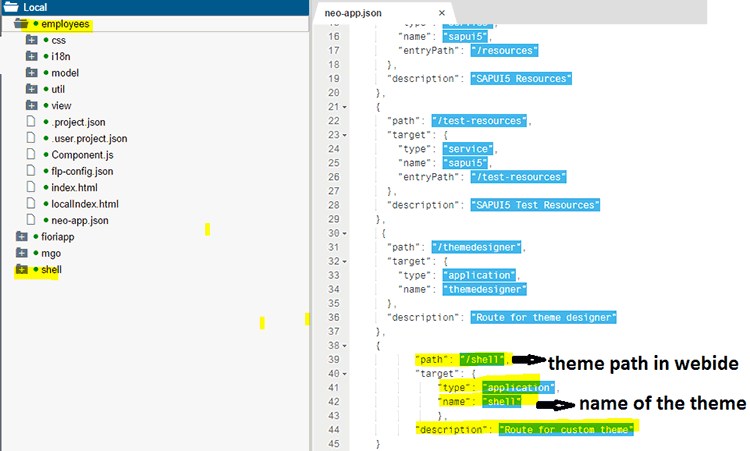Select the .user.project.json file

tap(89, 138)
